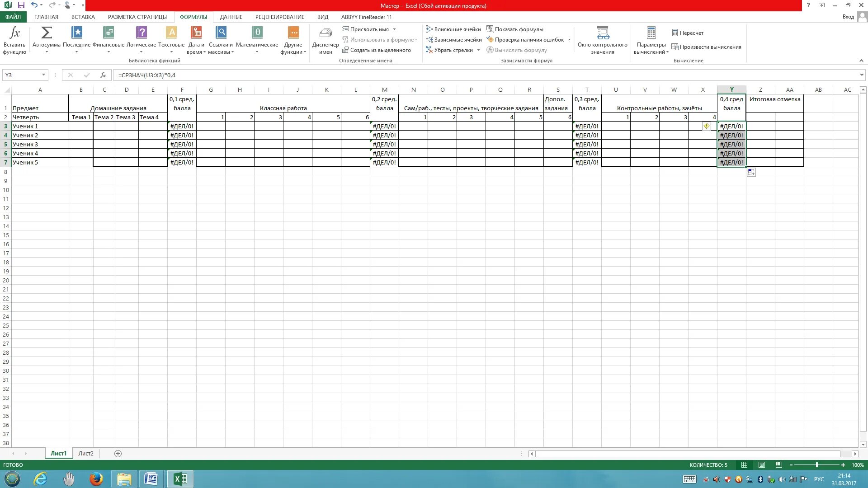Switch to ВИД tab
The image size is (868, 488).
[x=323, y=17]
